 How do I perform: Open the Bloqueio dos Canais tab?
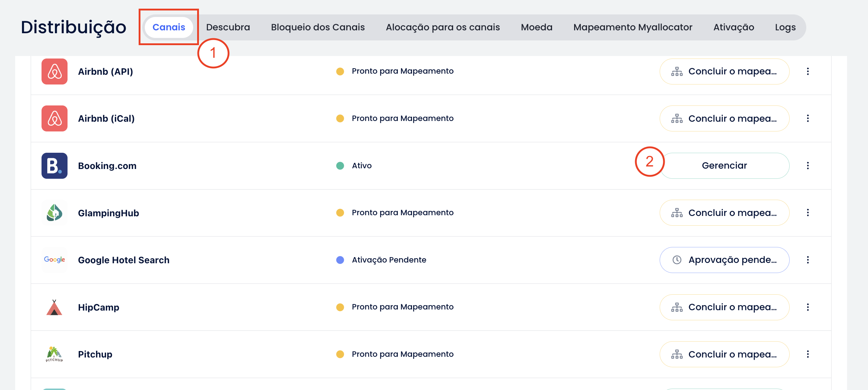click(x=318, y=27)
